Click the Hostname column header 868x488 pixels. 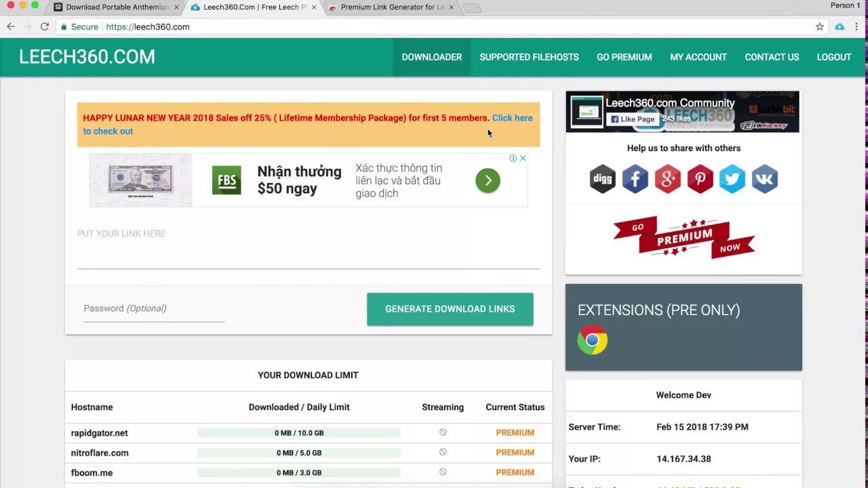(92, 407)
